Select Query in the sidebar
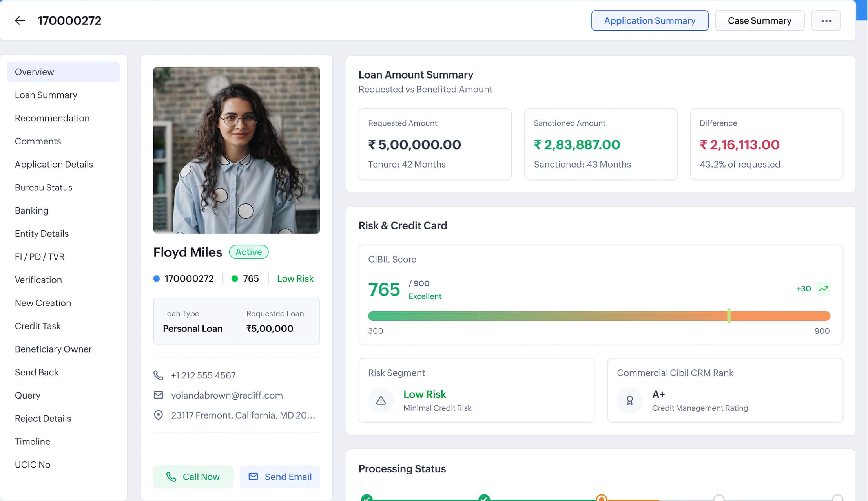 click(x=64, y=395)
